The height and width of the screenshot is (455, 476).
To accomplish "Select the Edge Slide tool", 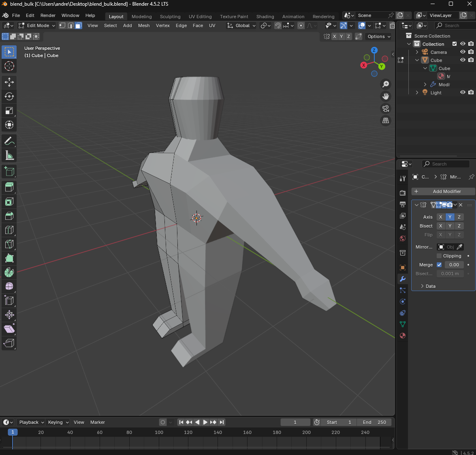I will [x=9, y=301].
